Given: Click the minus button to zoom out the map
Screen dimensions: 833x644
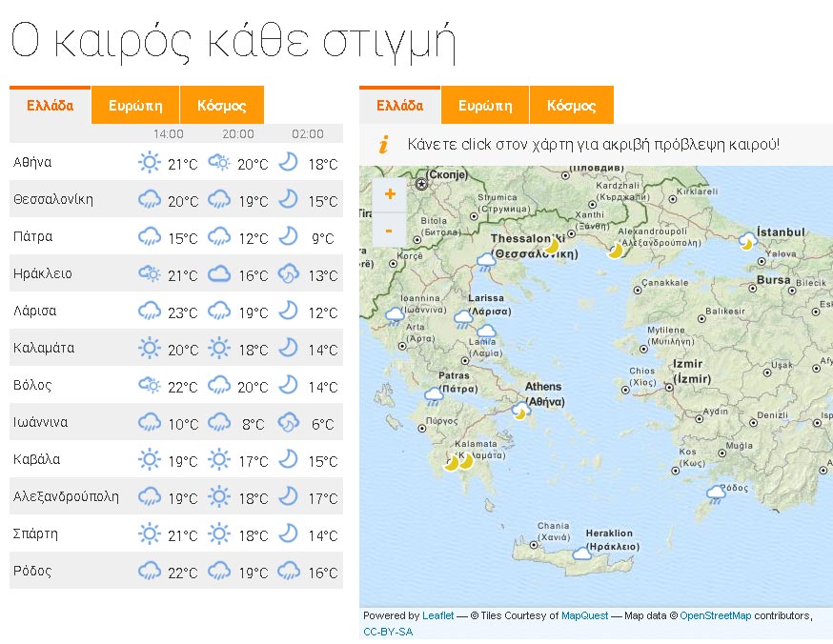Looking at the screenshot, I should click(389, 230).
